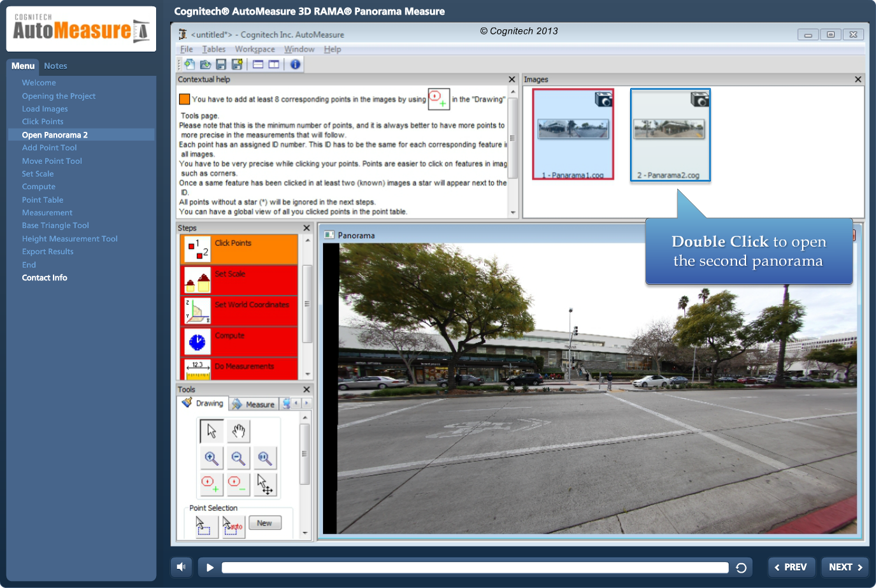Open a project via the open folder icon
Image resolution: width=876 pixels, height=588 pixels.
205,64
